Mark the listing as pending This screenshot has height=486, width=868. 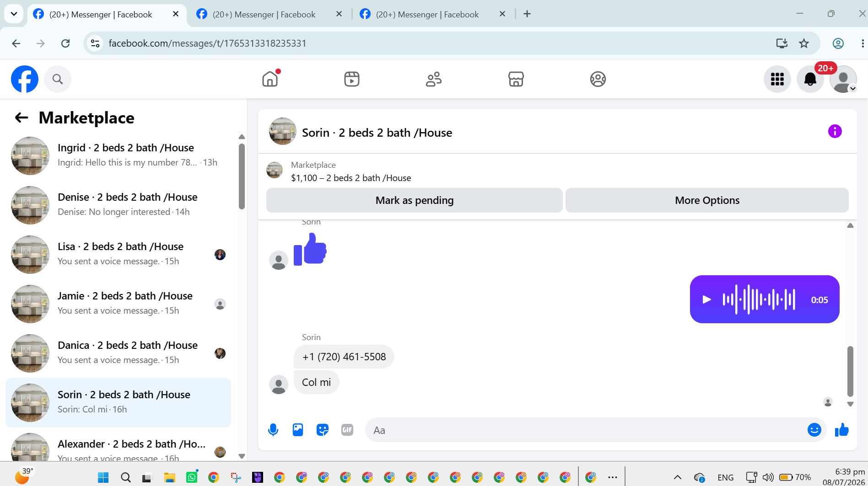click(415, 200)
